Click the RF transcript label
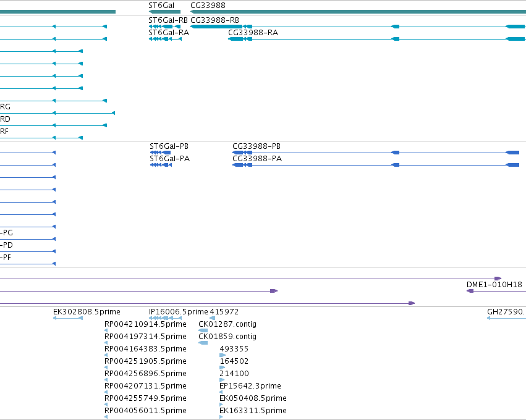Image resolution: width=526 pixels, height=420 pixels. coord(4,132)
